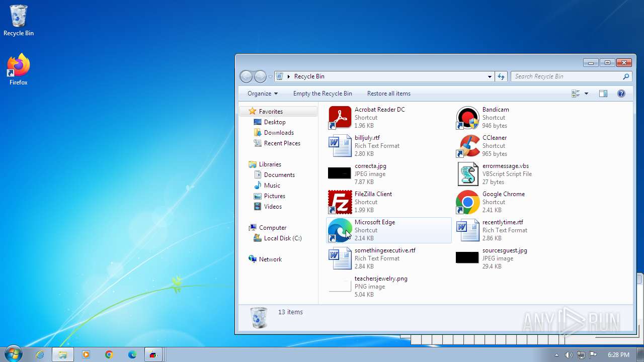644x362 pixels.
Task: Launch Internet Explorer from the taskbar
Action: (40, 354)
